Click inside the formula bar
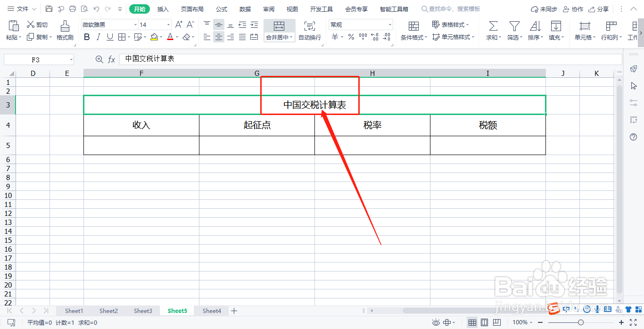Screen dimensions: 644x329 pos(236,58)
